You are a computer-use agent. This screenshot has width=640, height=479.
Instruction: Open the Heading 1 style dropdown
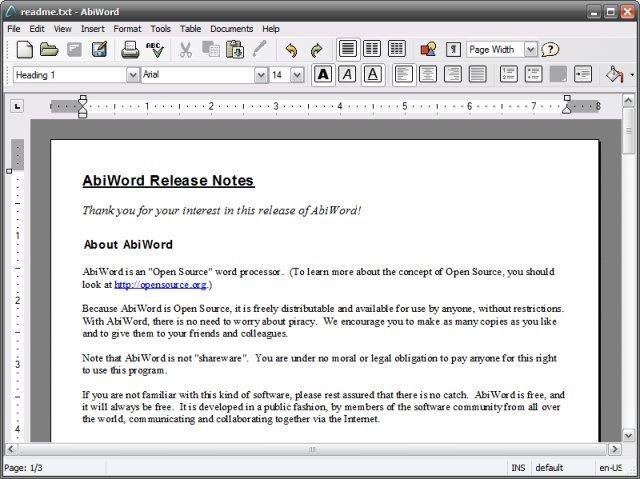[x=133, y=75]
